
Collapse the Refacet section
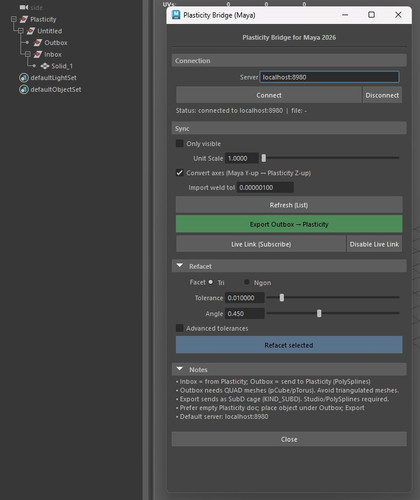pos(180,266)
